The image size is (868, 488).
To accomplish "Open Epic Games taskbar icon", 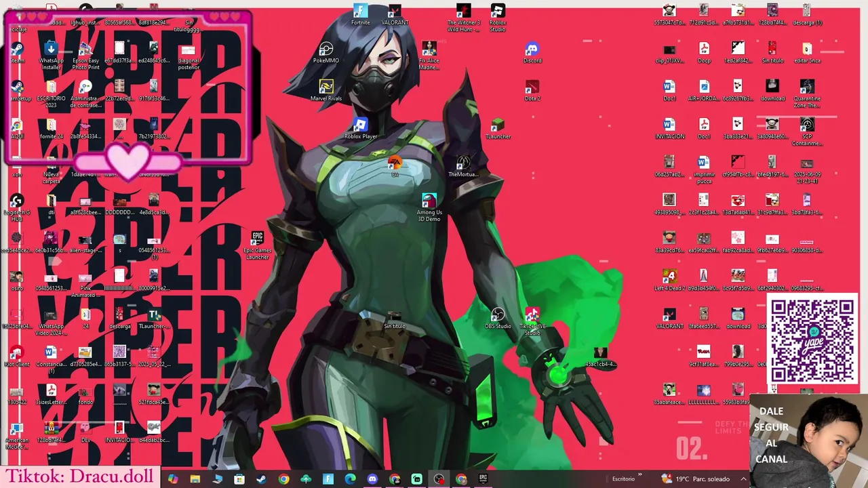I will coord(484,479).
